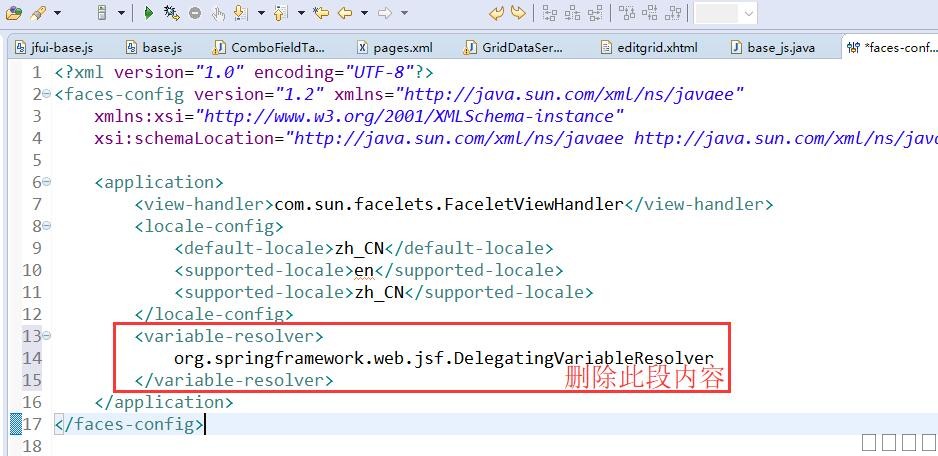Collapse the application element fold marker
The image size is (938, 456).
coord(47,182)
